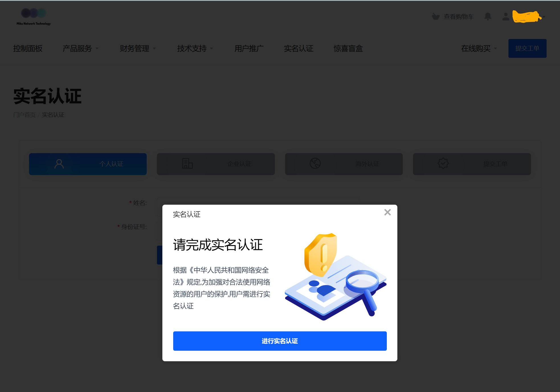560x392 pixels.
Task: Click the blue 提交工单 header button
Action: point(527,48)
